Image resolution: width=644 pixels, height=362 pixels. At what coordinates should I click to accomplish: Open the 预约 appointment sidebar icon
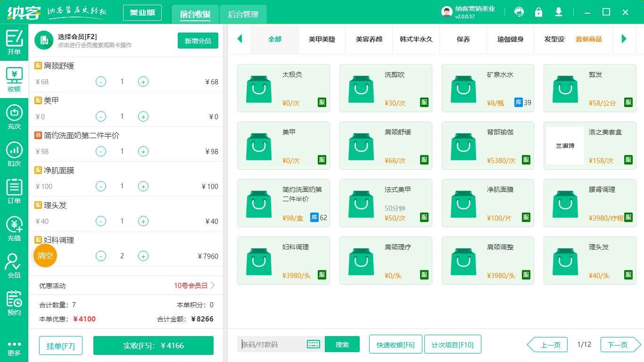pos(14,303)
